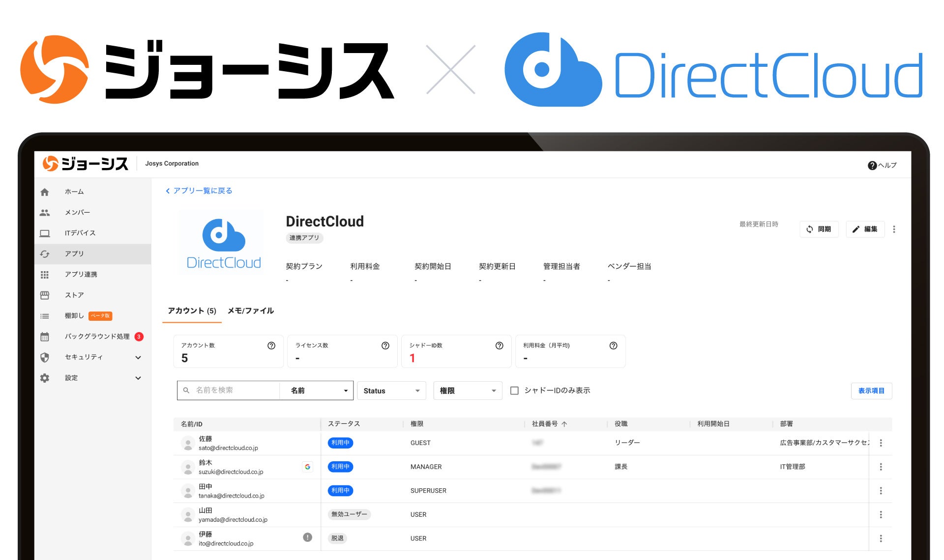
Task: Open the 権限 filter dropdown
Action: 467,391
